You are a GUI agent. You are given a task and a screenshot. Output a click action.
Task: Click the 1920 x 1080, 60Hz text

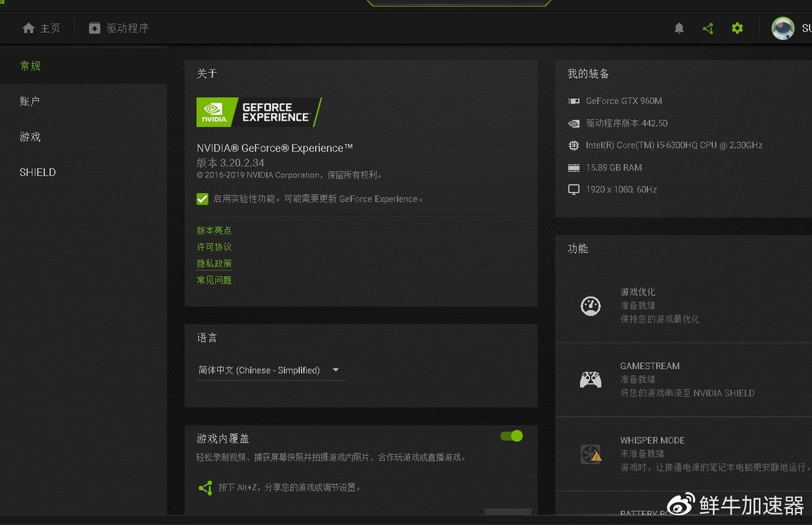pos(621,190)
